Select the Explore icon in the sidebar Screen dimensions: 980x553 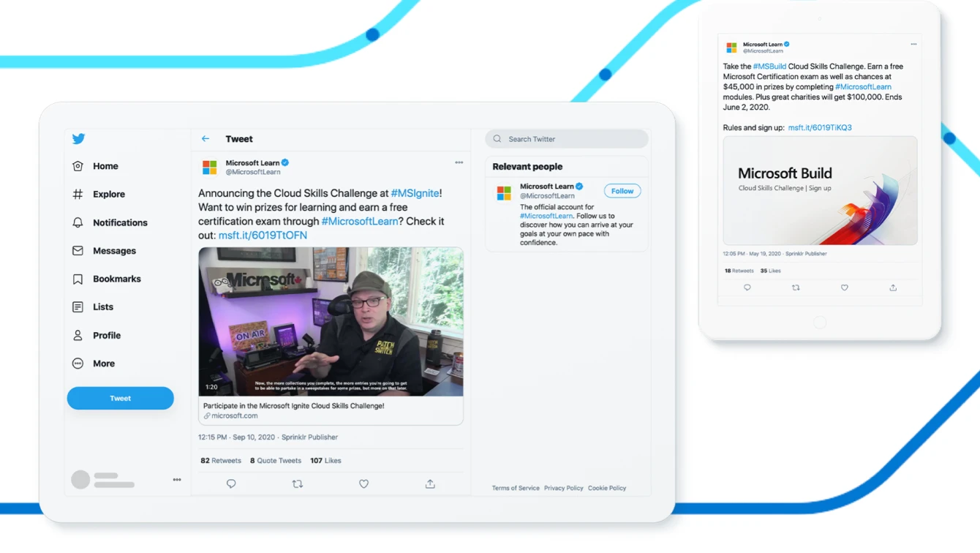[78, 194]
